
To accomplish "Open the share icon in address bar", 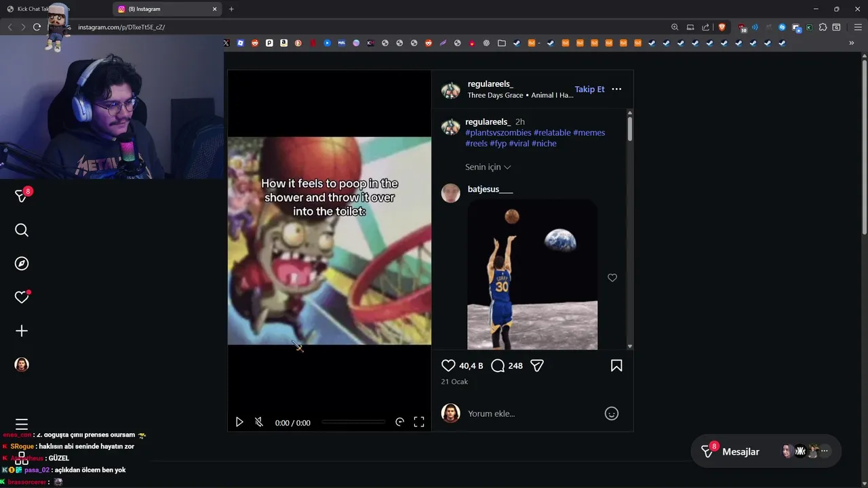I will click(705, 27).
